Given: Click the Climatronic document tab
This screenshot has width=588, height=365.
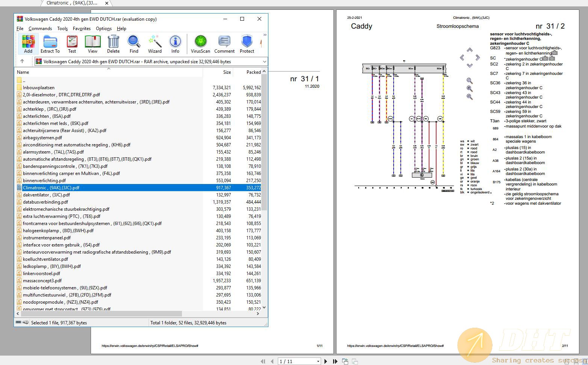Looking at the screenshot, I should point(71,3).
